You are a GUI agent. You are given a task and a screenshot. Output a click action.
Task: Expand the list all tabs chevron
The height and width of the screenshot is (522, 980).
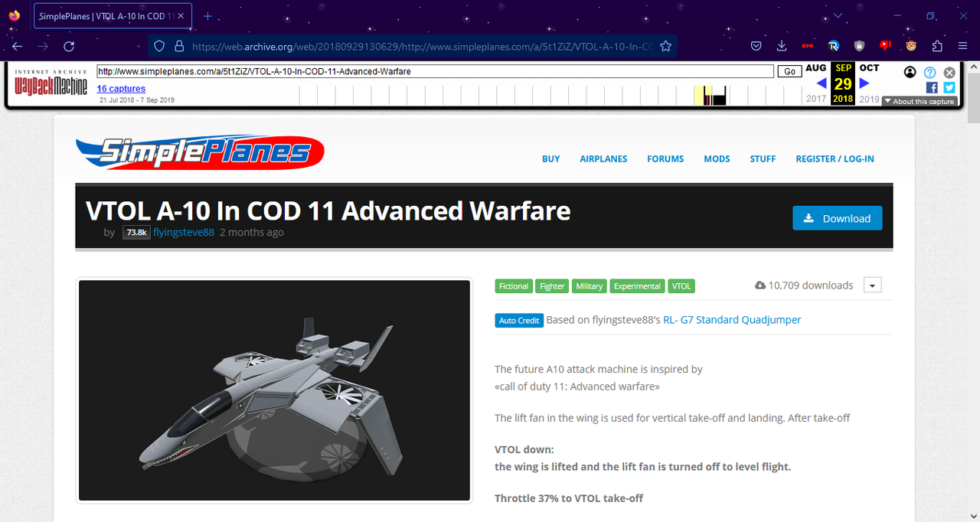pos(838,16)
